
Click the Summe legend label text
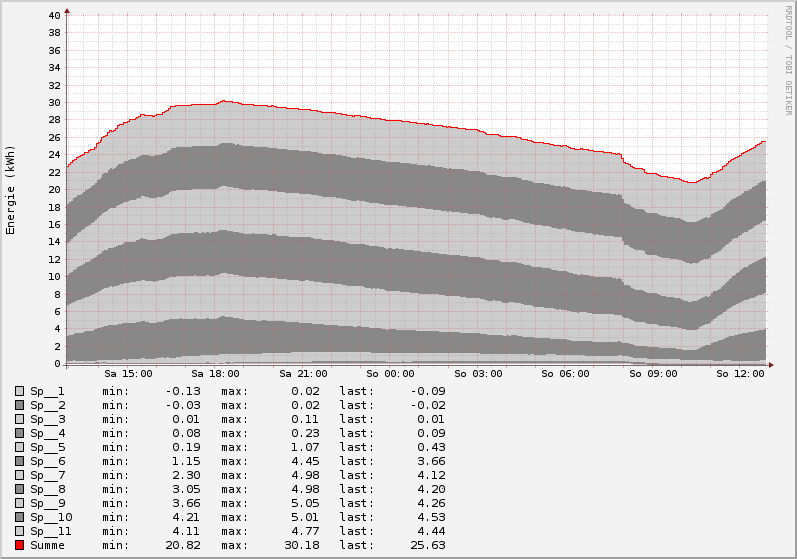47,545
